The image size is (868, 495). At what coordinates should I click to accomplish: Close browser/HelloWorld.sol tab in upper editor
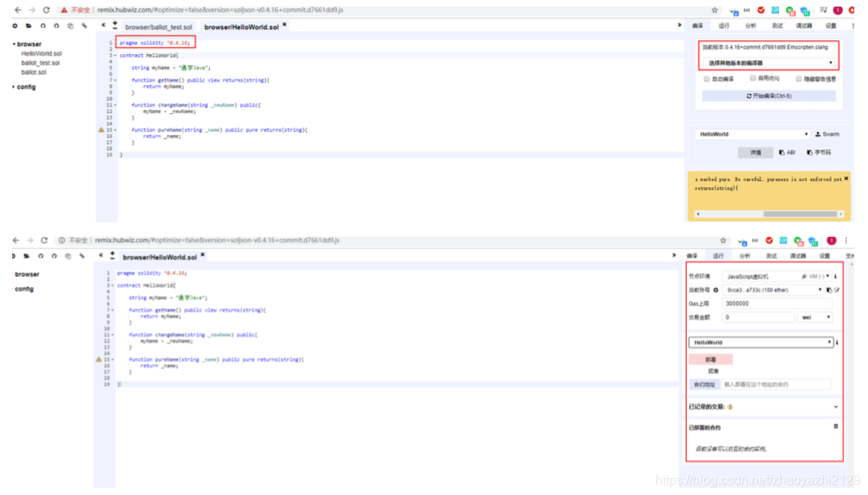click(x=284, y=24)
